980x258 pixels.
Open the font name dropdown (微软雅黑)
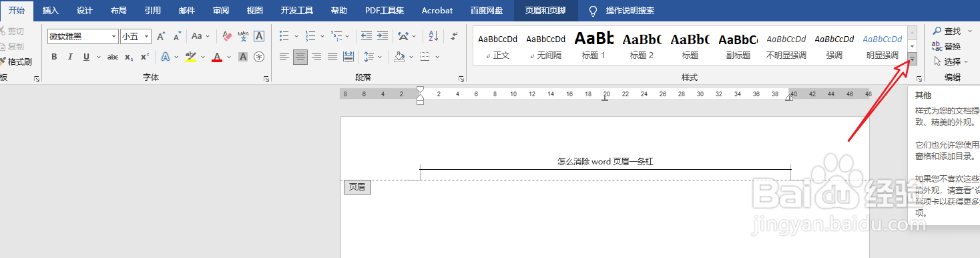coord(114,36)
